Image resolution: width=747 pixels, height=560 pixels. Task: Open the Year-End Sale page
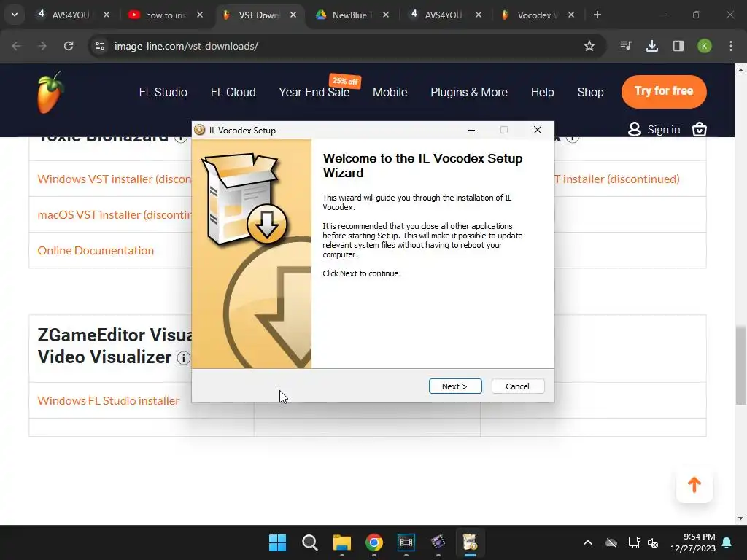tap(314, 92)
